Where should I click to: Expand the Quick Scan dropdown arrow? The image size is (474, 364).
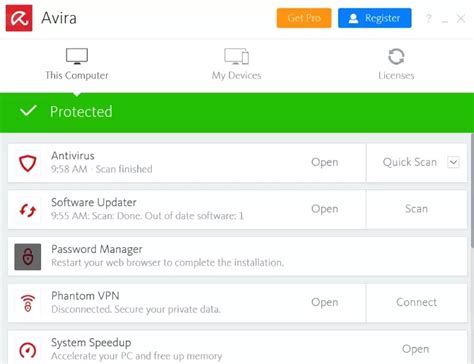[x=453, y=162]
